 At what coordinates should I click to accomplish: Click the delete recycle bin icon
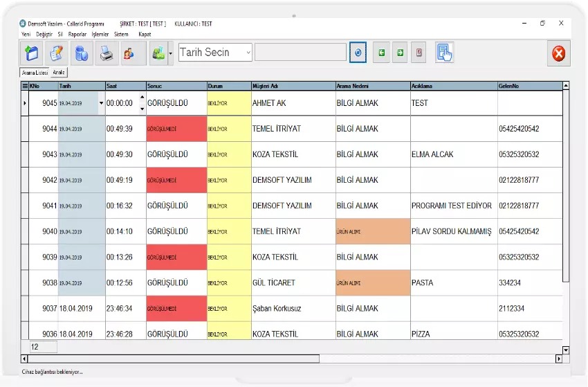click(82, 53)
